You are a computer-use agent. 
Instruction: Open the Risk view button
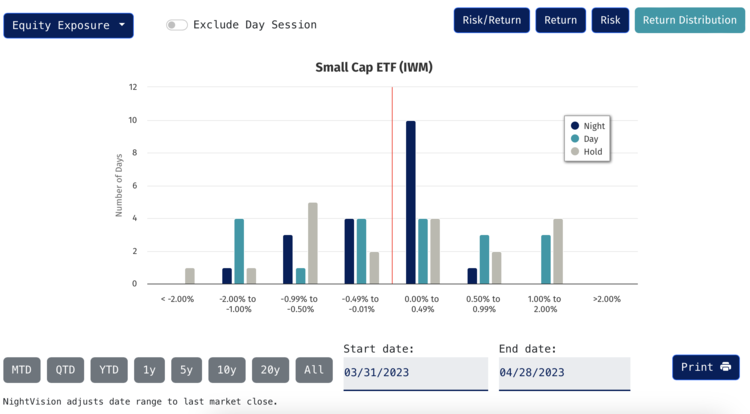(610, 20)
